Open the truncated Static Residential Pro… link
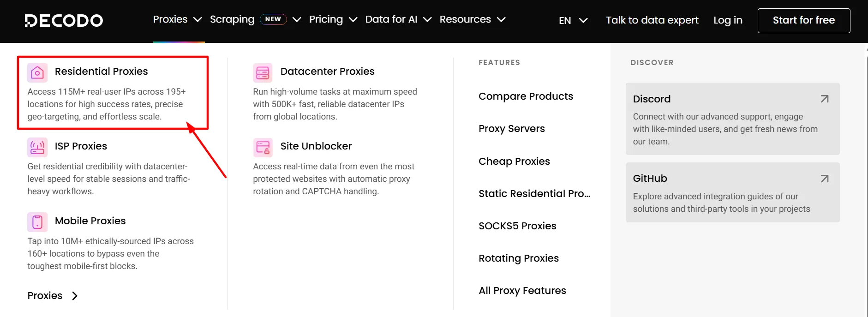Image resolution: width=868 pixels, height=317 pixels. (534, 194)
